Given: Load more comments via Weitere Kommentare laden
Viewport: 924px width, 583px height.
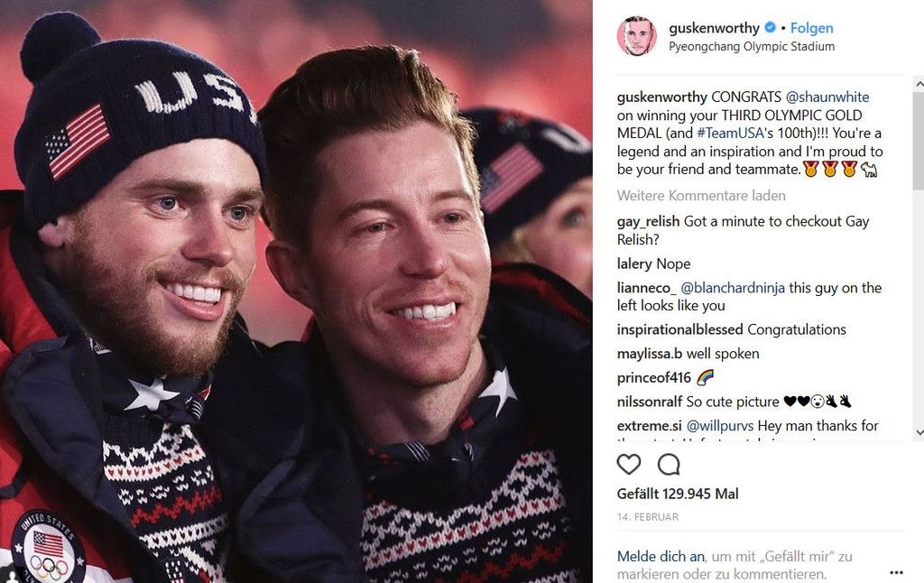Looking at the screenshot, I should (x=701, y=196).
